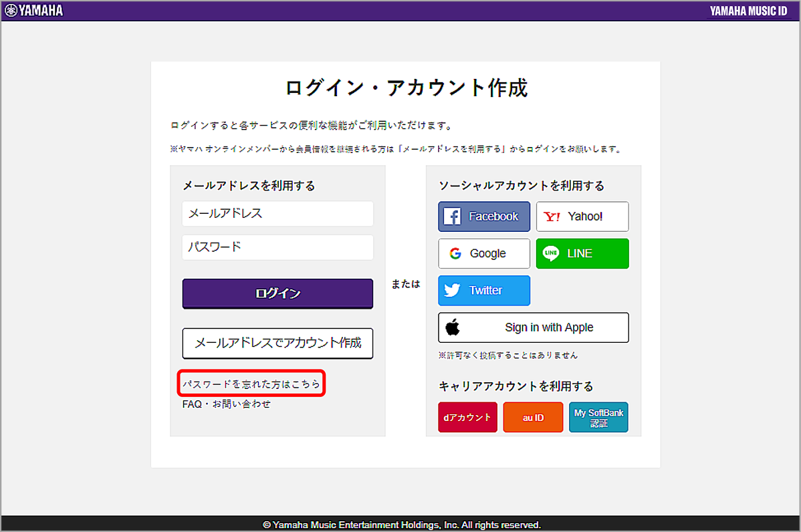Open パスワードを忘れた方はこちら link
The height and width of the screenshot is (532, 801).
(x=251, y=384)
